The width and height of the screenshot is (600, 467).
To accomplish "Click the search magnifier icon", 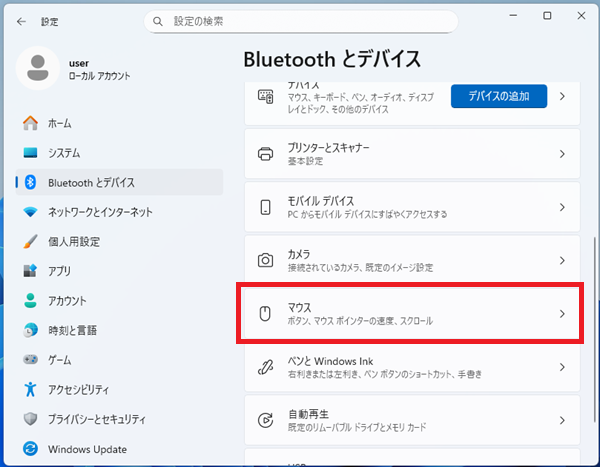I will (158, 21).
